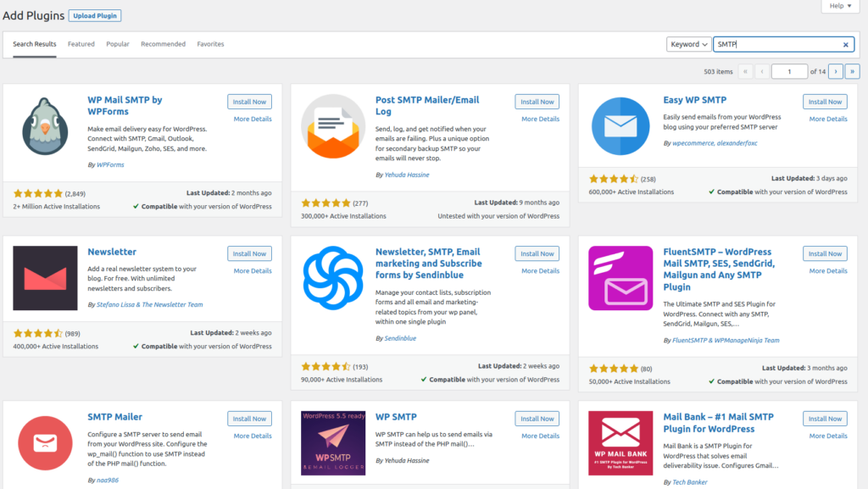Screen dimensions: 868x489
Task: Install WP Mail SMTP by WPForms
Action: (x=250, y=102)
